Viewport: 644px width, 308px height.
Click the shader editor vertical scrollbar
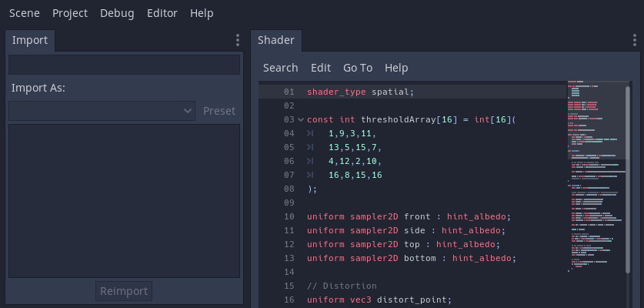coord(628,179)
